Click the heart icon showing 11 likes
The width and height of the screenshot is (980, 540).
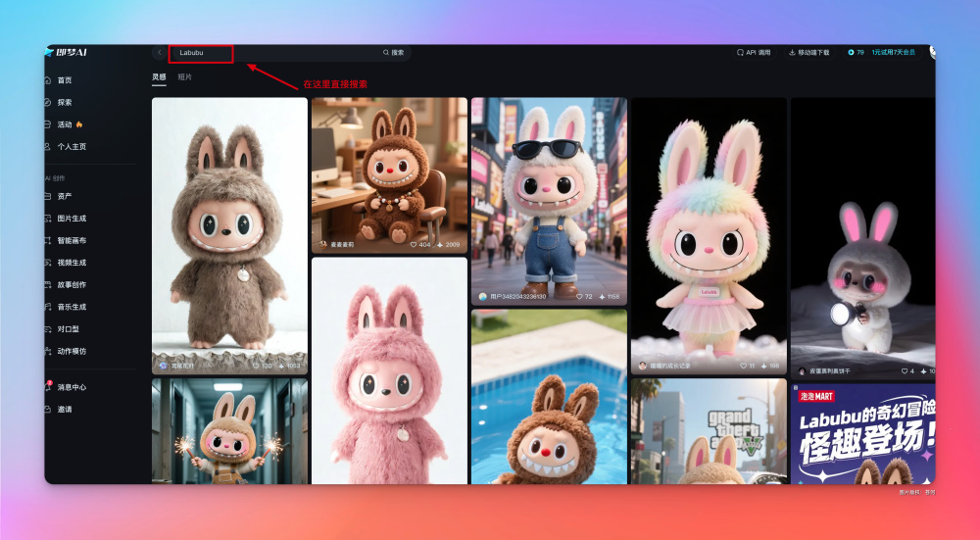[743, 366]
